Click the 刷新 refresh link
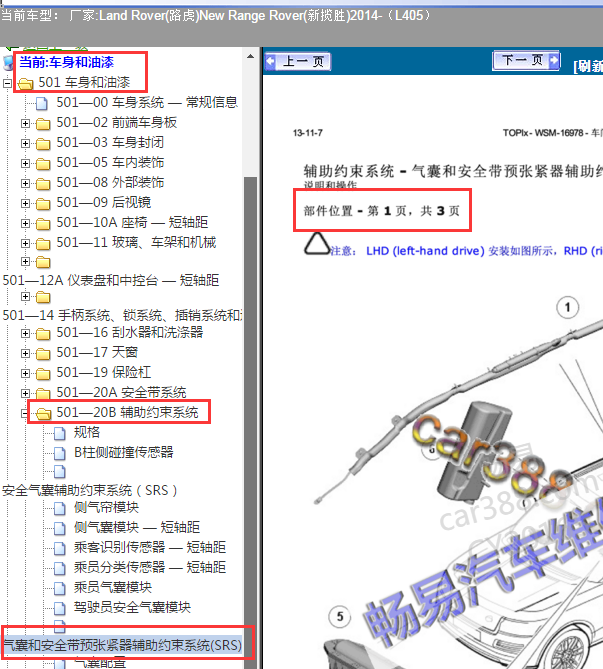Image resolution: width=603 pixels, height=669 pixels. pos(589,66)
